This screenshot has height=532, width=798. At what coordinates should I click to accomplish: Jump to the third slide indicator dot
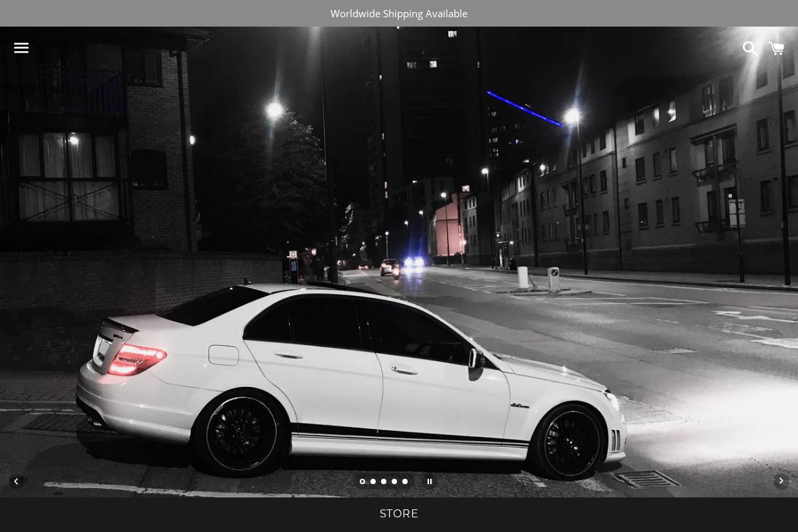[384, 481]
